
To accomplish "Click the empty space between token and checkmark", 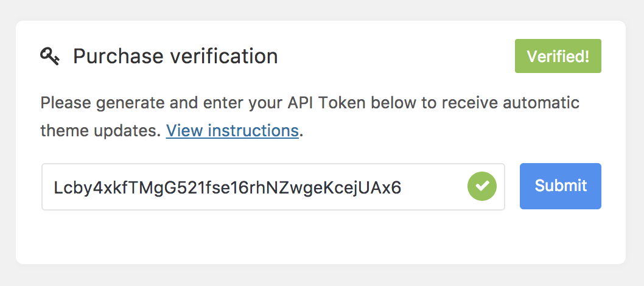I will coord(433,187).
